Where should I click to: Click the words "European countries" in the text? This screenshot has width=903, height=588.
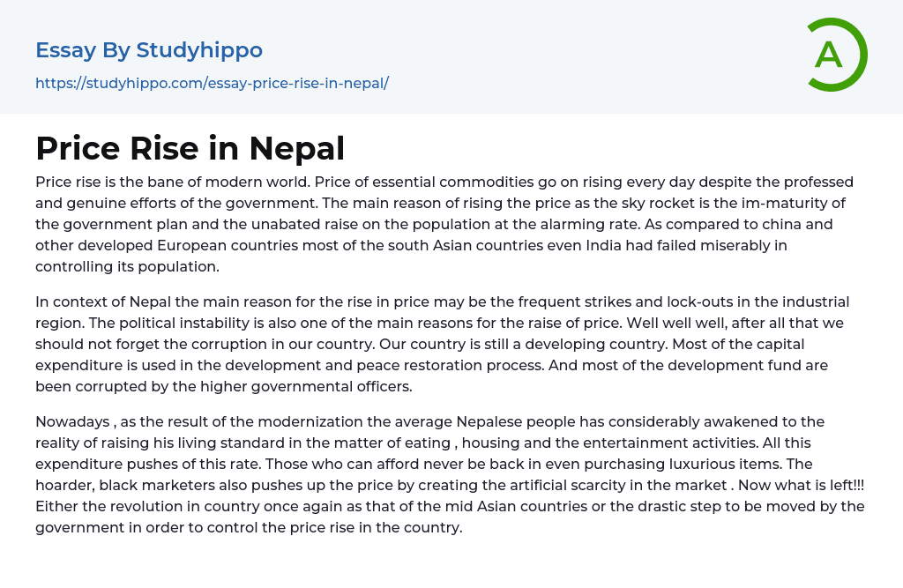pos(229,244)
